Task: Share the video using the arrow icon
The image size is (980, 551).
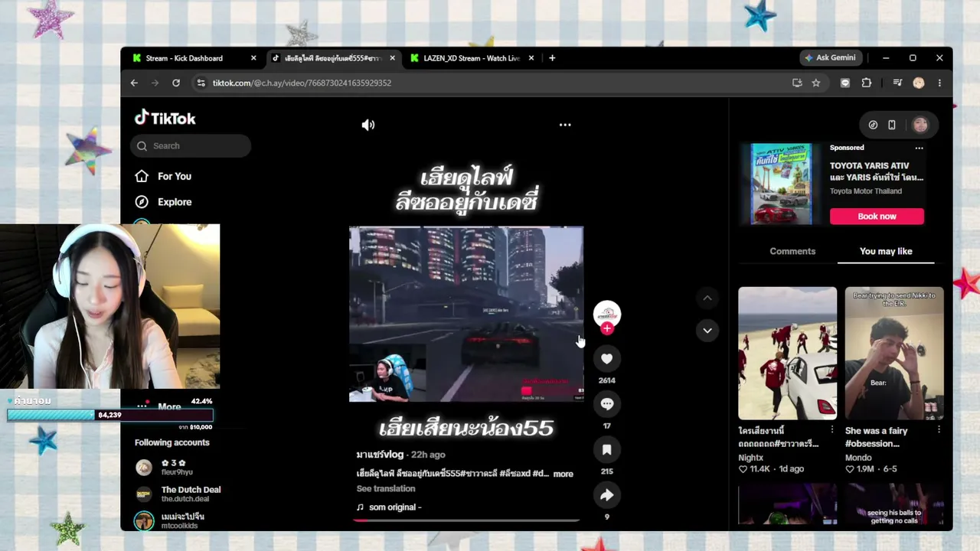Action: point(606,495)
